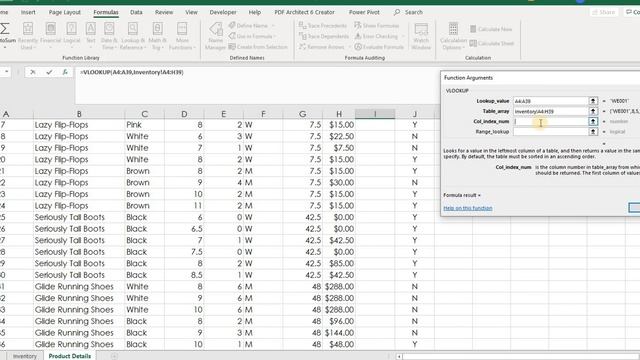640x360 pixels.
Task: Select the Pink color cell
Action: click(x=144, y=125)
